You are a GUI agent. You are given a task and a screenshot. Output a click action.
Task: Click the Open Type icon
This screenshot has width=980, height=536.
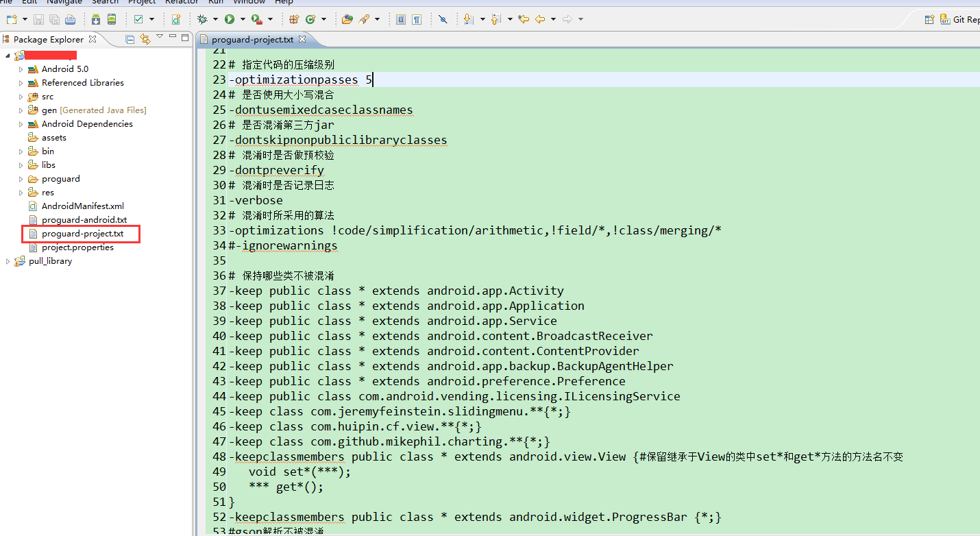347,19
